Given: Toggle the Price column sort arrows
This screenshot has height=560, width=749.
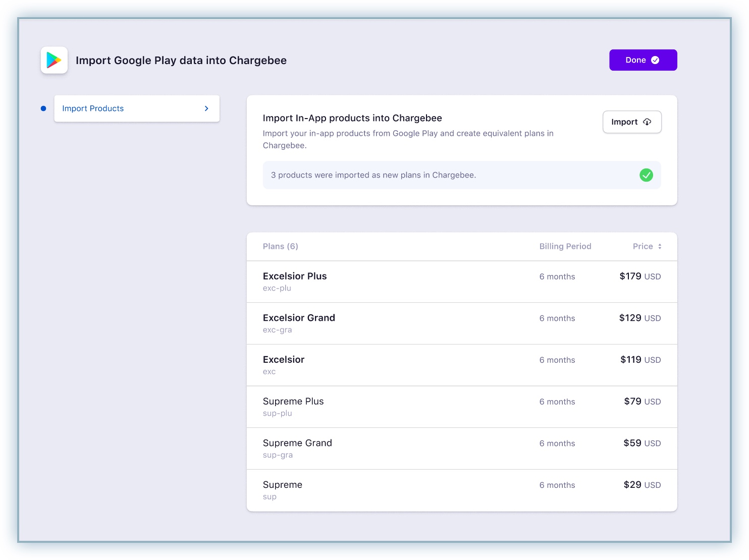Looking at the screenshot, I should point(660,247).
